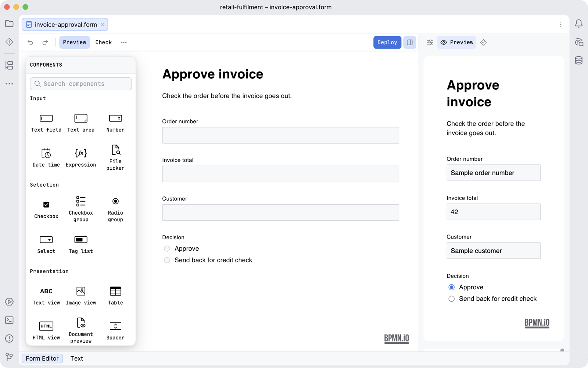Click the Deploy button
Image resolution: width=588 pixels, height=368 pixels.
[387, 42]
